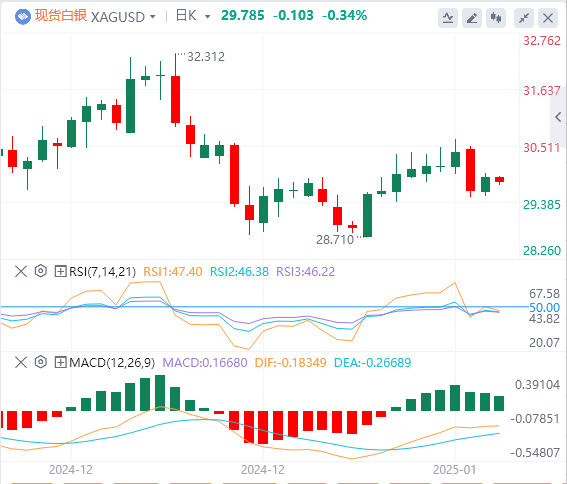Open the 日K timeframe dropdown
Viewport: 567px width, 484px height.
click(208, 17)
